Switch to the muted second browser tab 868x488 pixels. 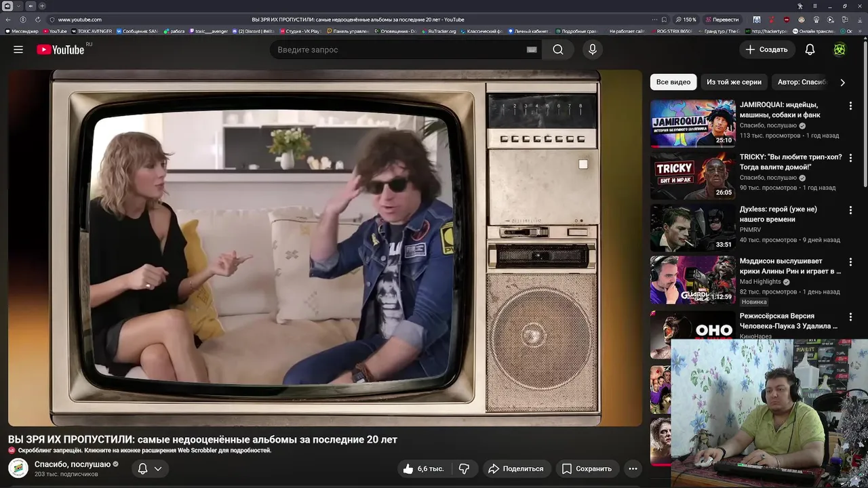click(x=31, y=6)
